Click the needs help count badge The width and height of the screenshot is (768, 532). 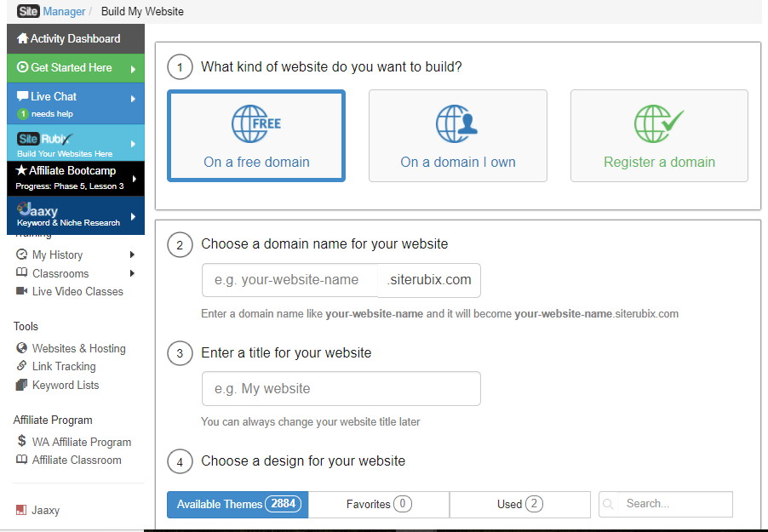click(x=22, y=114)
